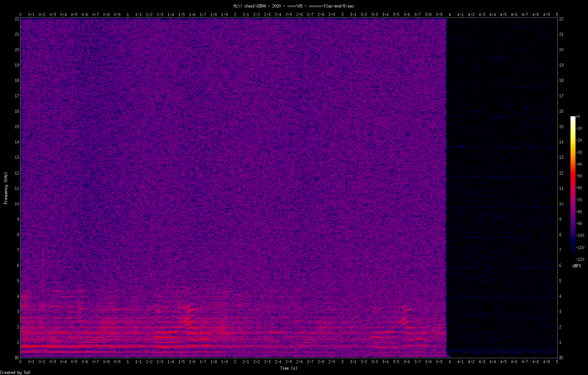Click the 'Time (s)' axis label

(289, 368)
